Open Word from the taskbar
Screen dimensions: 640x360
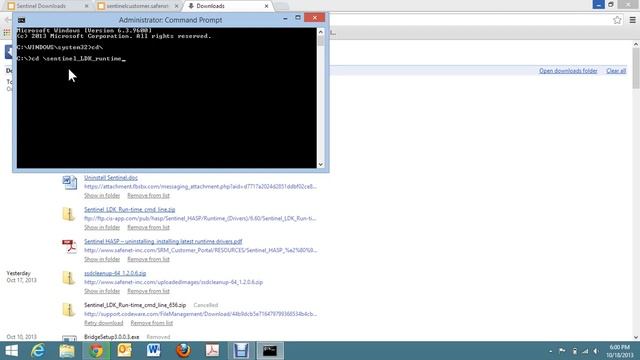(x=153, y=351)
